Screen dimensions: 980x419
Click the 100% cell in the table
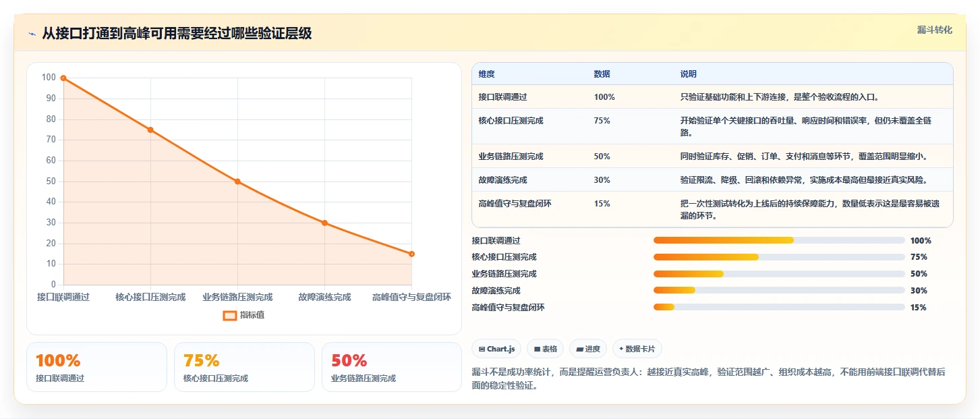coord(604,97)
